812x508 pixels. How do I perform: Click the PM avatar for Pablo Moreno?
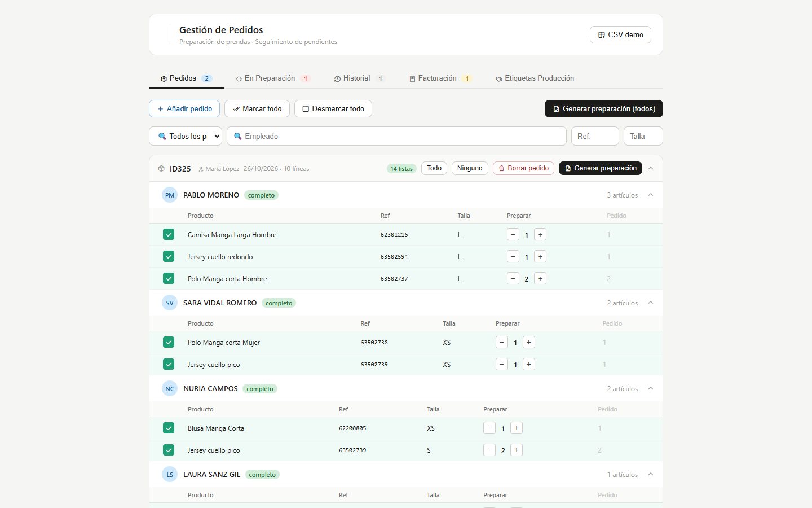pyautogui.click(x=170, y=195)
